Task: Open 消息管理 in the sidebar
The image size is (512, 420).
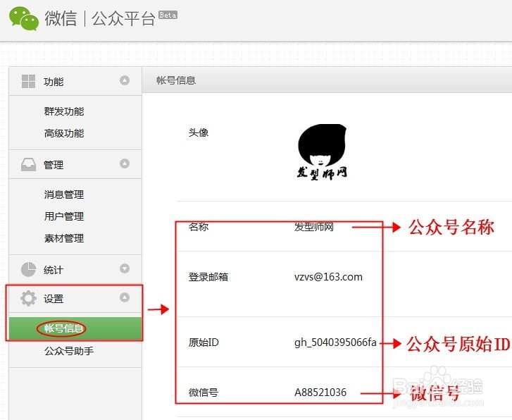Action: pyautogui.click(x=64, y=194)
